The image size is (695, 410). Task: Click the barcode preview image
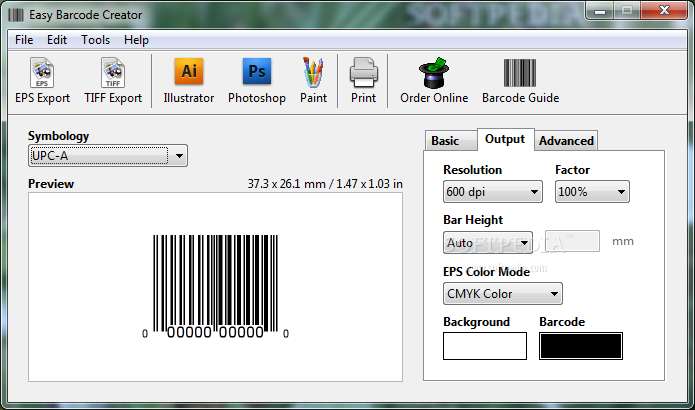pyautogui.click(x=215, y=287)
